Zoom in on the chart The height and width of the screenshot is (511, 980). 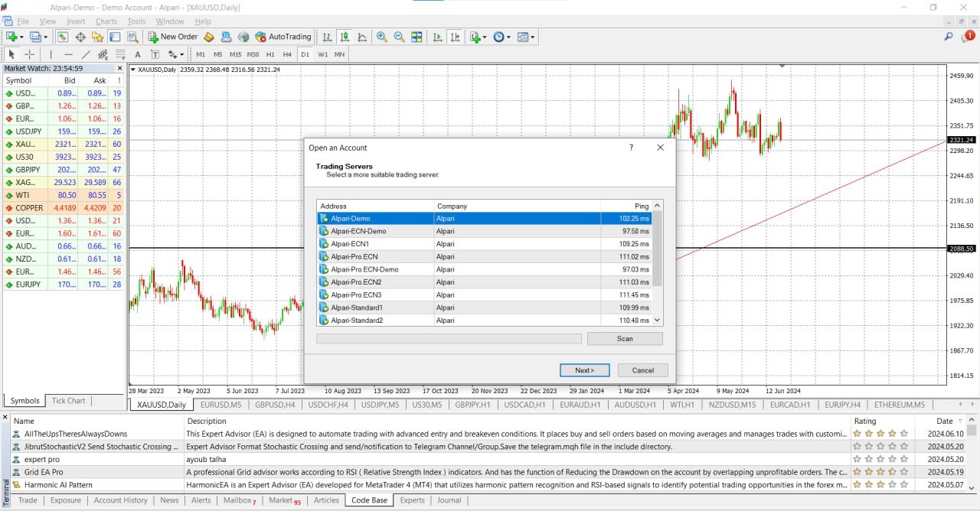click(x=381, y=37)
